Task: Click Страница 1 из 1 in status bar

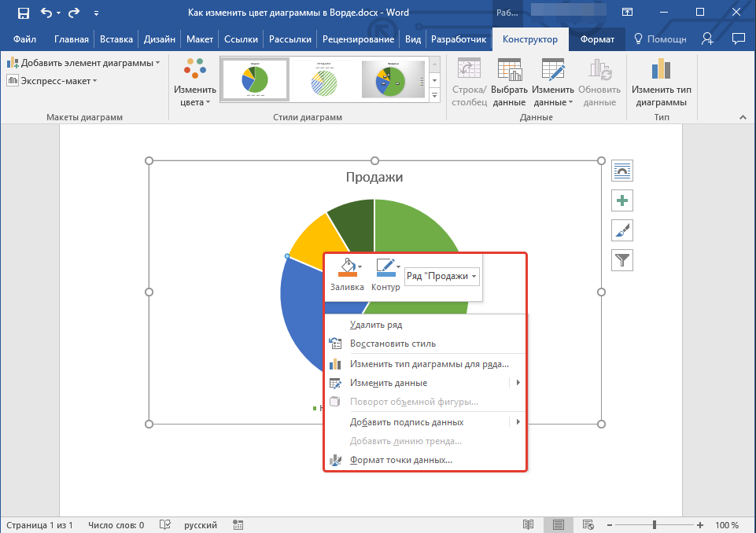Action: 39,525
